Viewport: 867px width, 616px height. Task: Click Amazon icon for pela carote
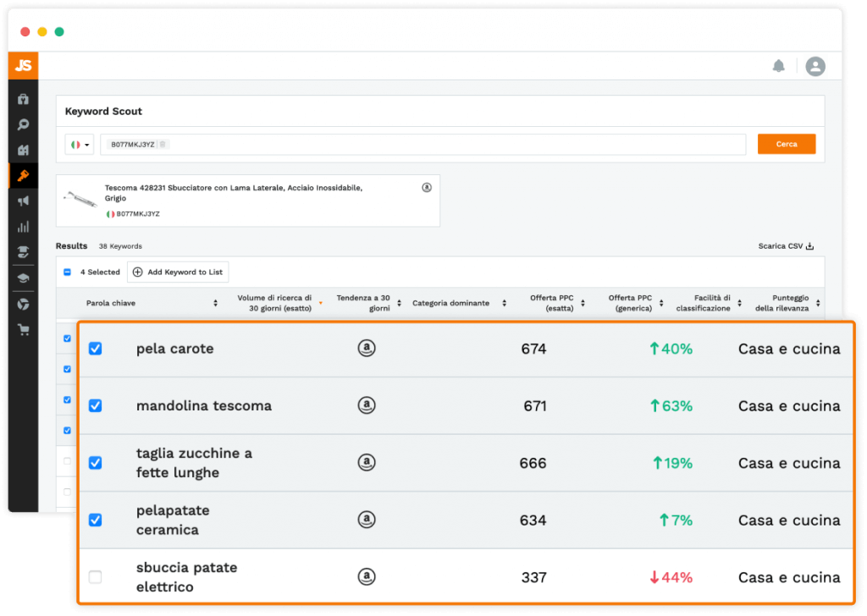(x=367, y=348)
